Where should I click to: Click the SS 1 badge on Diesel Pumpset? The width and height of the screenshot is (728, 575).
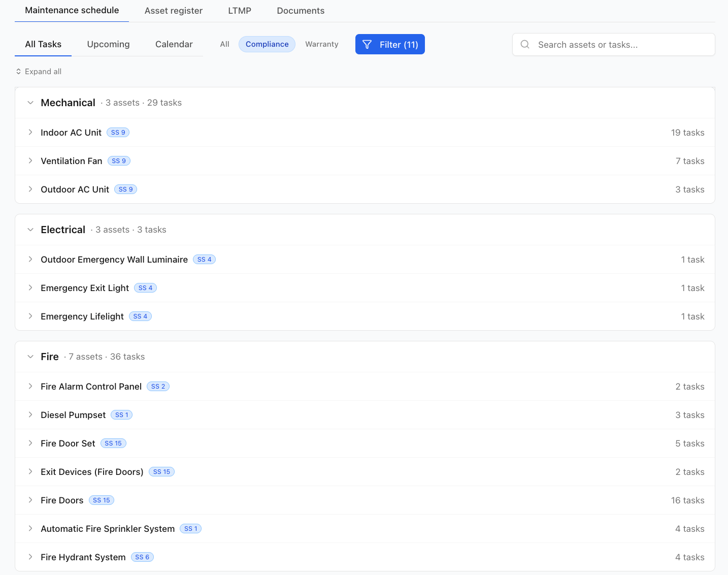pos(122,415)
